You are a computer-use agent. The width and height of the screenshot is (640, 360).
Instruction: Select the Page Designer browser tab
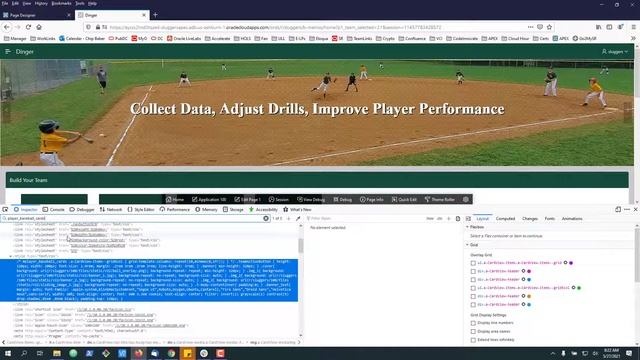36,15
